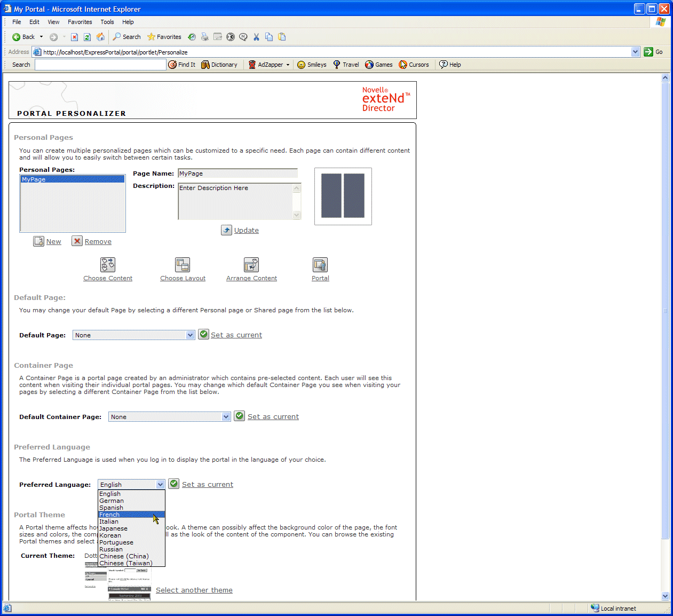The height and width of the screenshot is (616, 673).
Task: Click the Update link
Action: [246, 231]
